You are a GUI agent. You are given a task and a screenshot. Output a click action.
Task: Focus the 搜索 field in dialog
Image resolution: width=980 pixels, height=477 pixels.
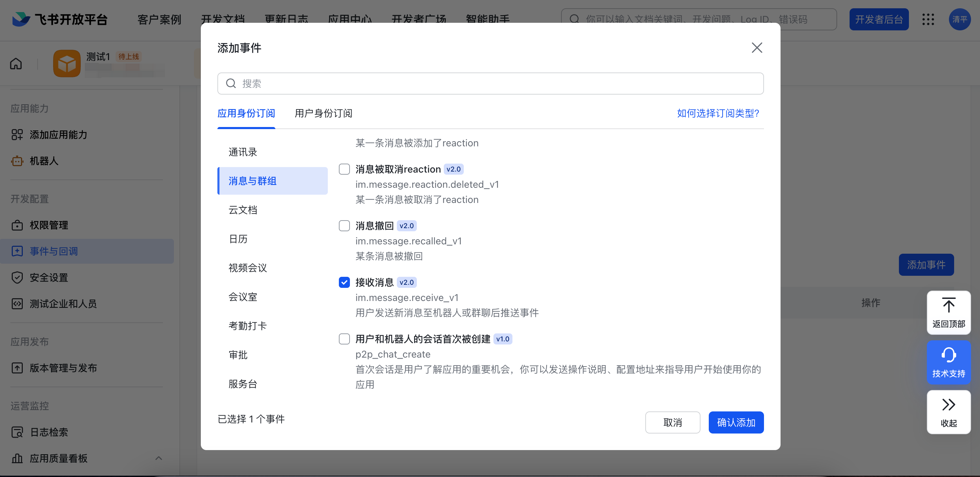(490, 84)
